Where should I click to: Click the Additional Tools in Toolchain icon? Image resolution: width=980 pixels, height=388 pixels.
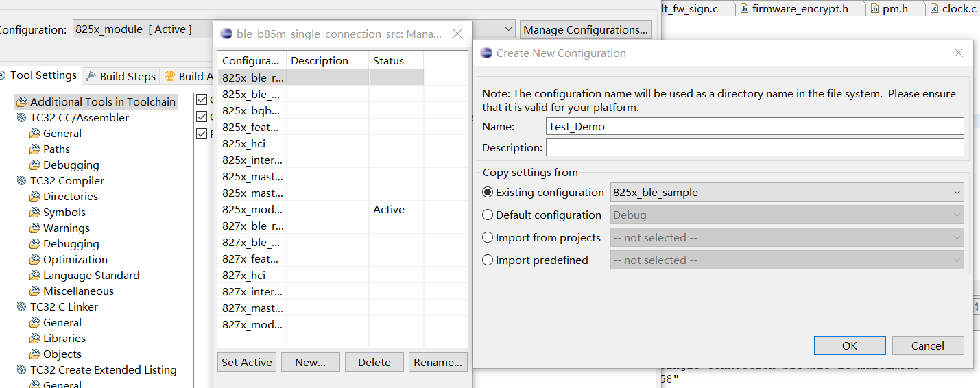point(22,102)
